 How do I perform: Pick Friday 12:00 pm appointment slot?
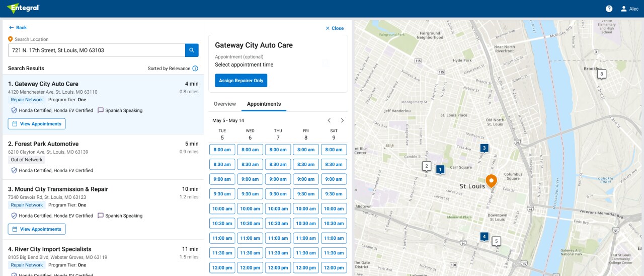coord(306,267)
